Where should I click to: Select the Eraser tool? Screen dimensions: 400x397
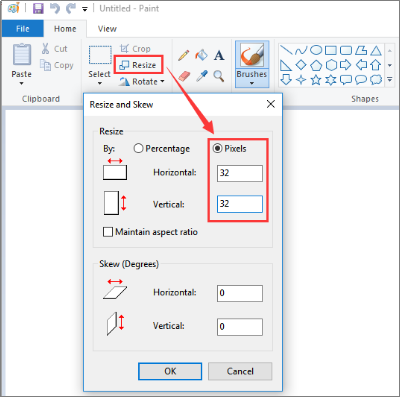184,76
